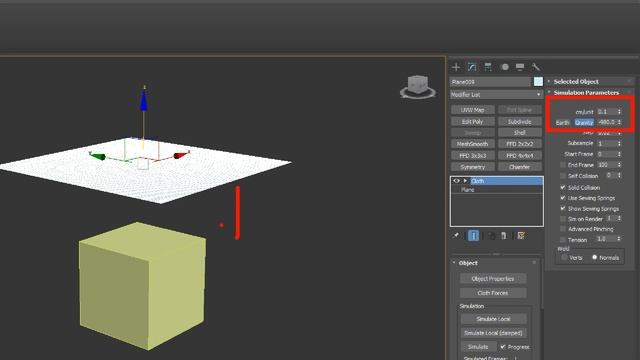Screen dimensions: 640x360
Task: Click Make Unique icon below stack
Action: tap(491, 236)
